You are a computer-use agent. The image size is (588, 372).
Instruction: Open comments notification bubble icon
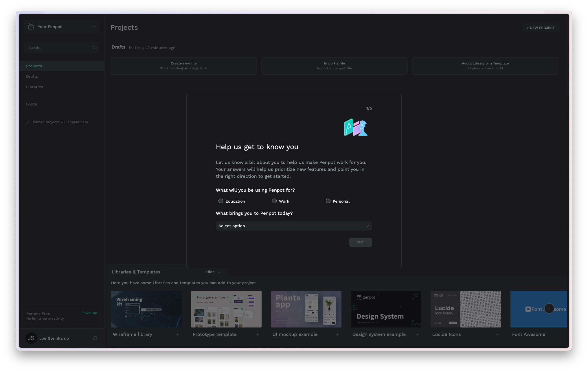pos(95,338)
